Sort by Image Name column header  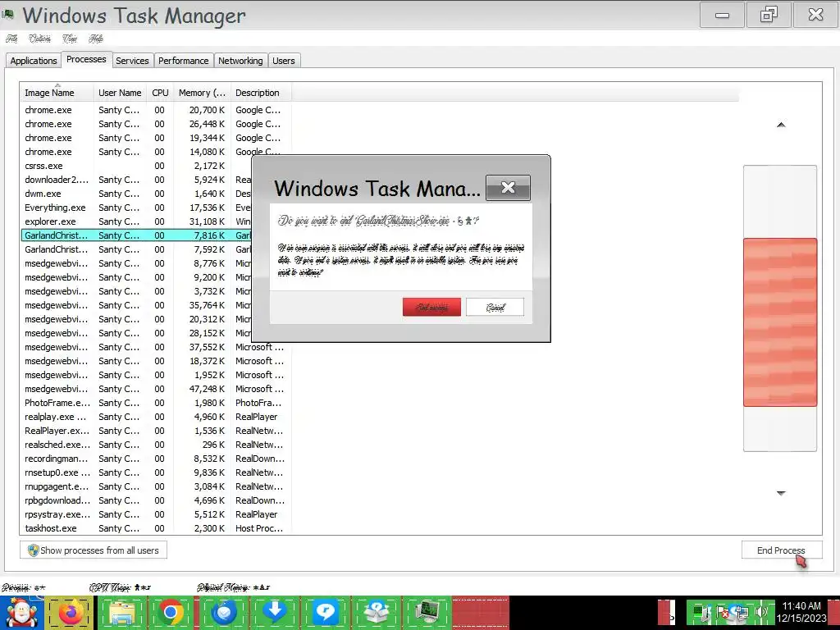(57, 93)
